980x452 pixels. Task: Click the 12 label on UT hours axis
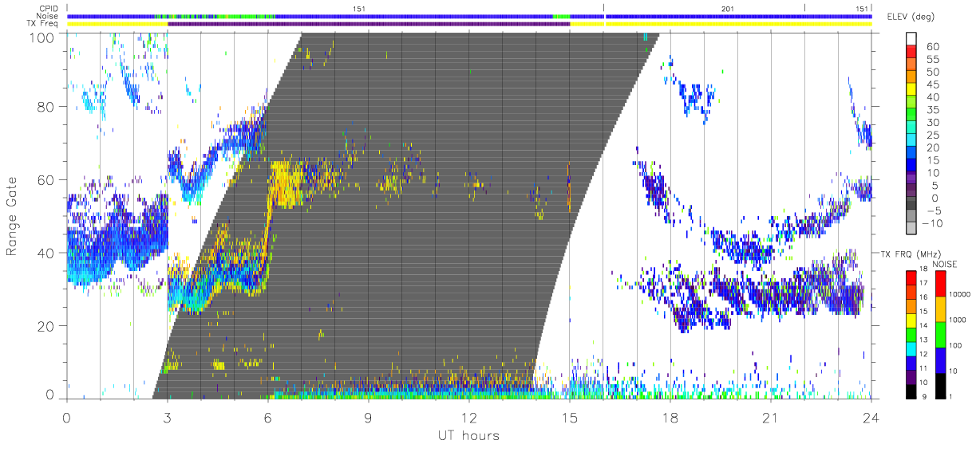pos(468,417)
